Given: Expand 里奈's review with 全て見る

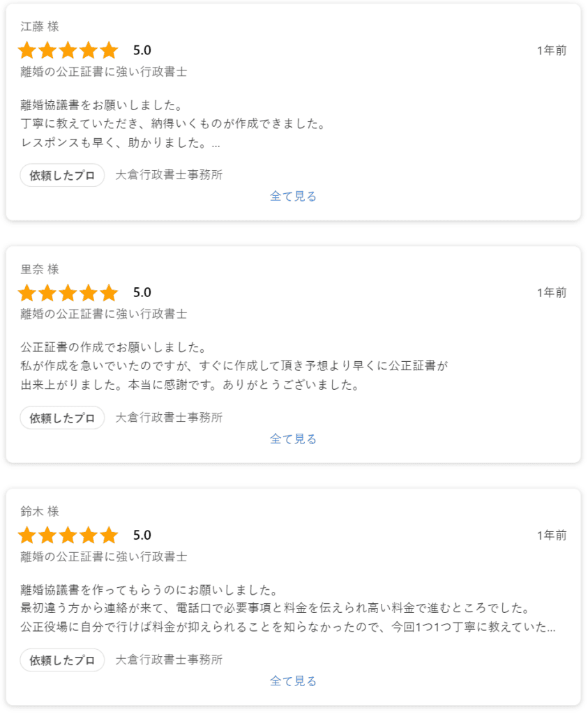Looking at the screenshot, I should (293, 439).
